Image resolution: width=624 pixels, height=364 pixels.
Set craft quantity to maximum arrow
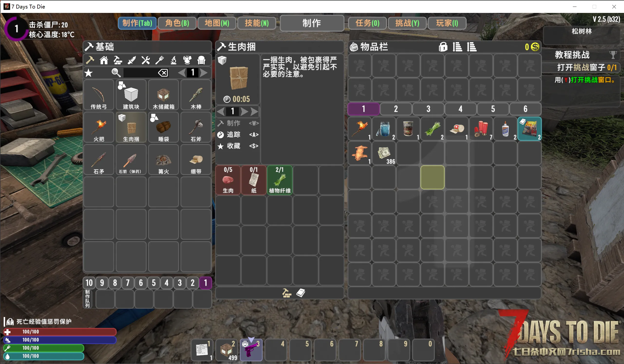click(254, 111)
